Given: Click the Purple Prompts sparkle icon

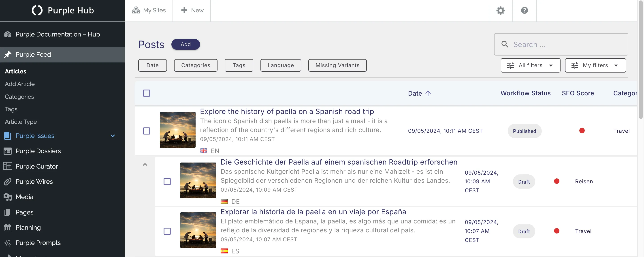Looking at the screenshot, I should (8, 243).
